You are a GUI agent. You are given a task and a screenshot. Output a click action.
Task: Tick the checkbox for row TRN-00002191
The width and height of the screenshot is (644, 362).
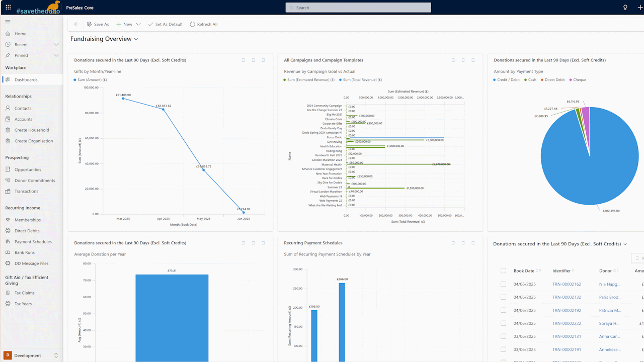[x=503, y=349]
